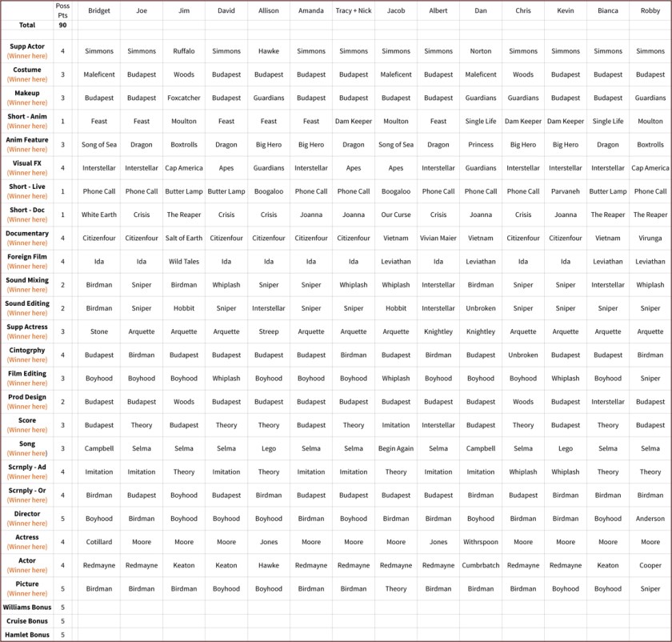Viewport: 672px width, 642px height.
Task: Click Bridget's Cotillard Actress pick
Action: [99, 543]
